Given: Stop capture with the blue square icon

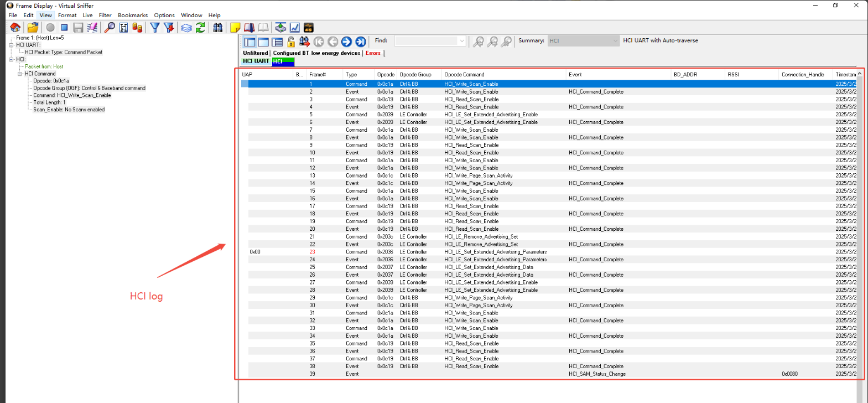Looking at the screenshot, I should pos(64,27).
